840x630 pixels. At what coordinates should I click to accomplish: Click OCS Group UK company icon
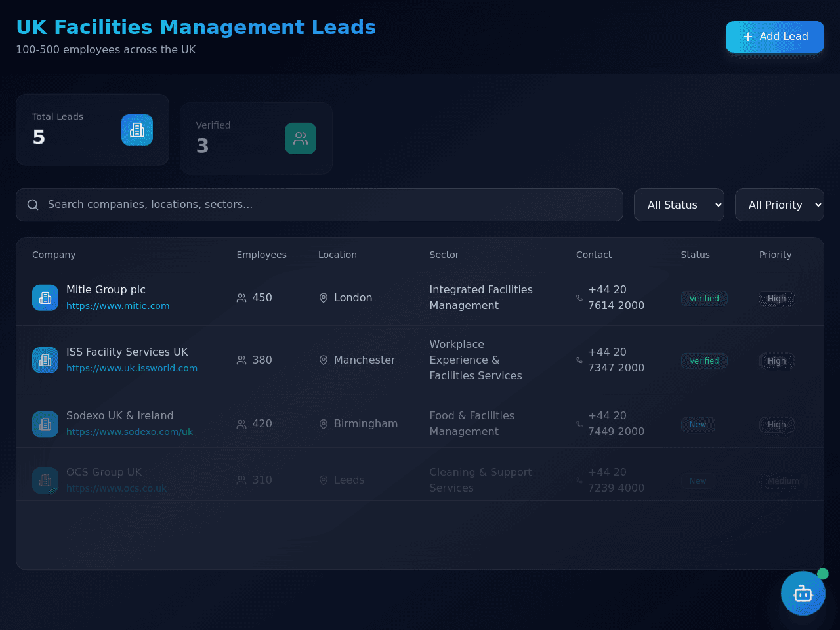pyautogui.click(x=45, y=480)
